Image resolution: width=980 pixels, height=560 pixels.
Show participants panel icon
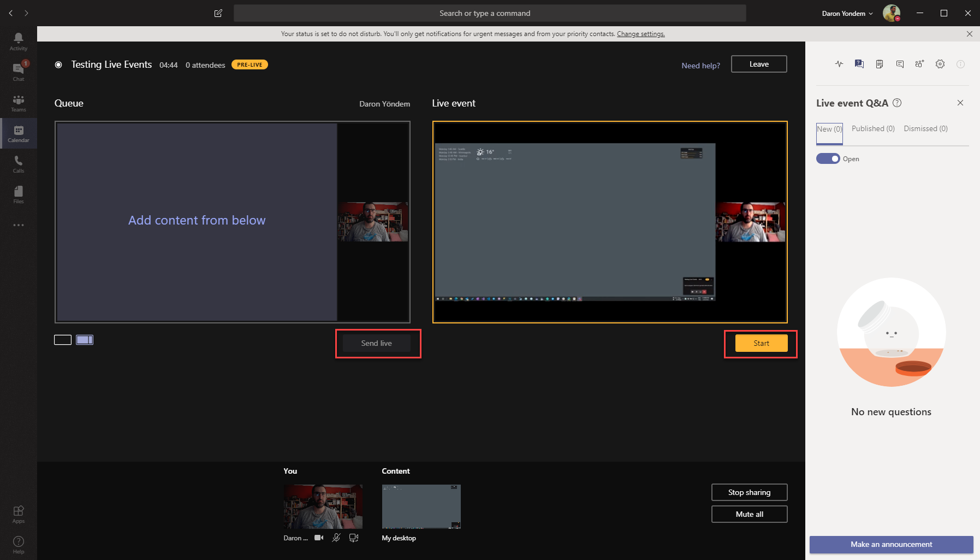tap(919, 64)
